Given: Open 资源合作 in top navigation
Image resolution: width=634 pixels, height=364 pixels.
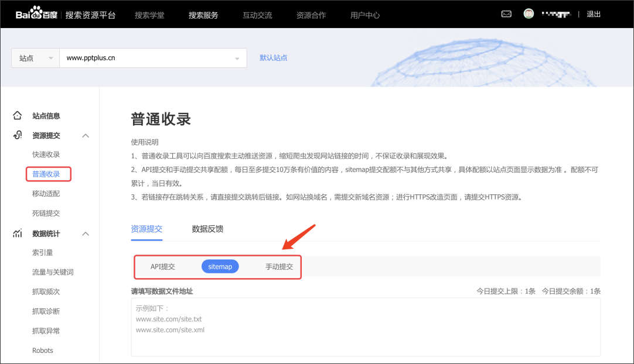Looking at the screenshot, I should 311,15.
